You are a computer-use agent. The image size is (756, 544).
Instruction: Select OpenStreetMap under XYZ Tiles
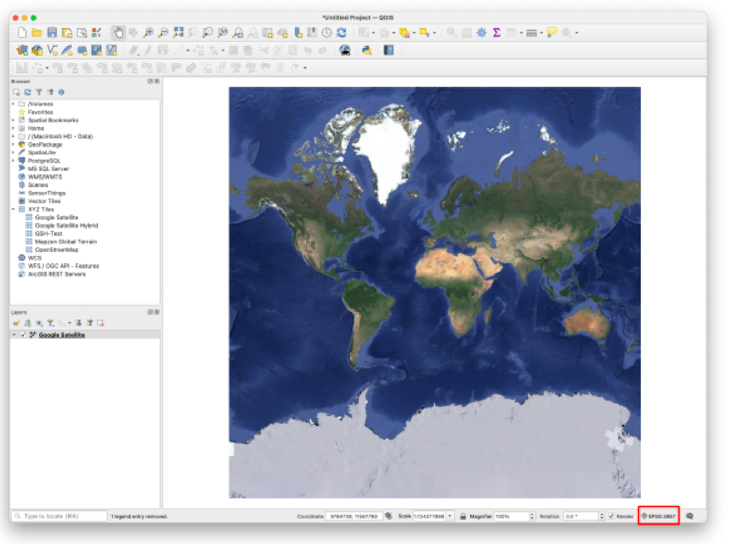click(57, 250)
